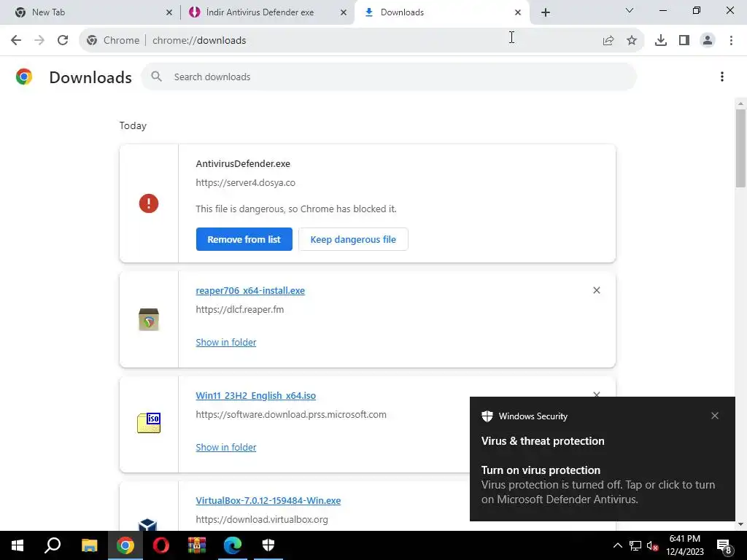Open the Downloads page more actions menu

tap(722, 77)
